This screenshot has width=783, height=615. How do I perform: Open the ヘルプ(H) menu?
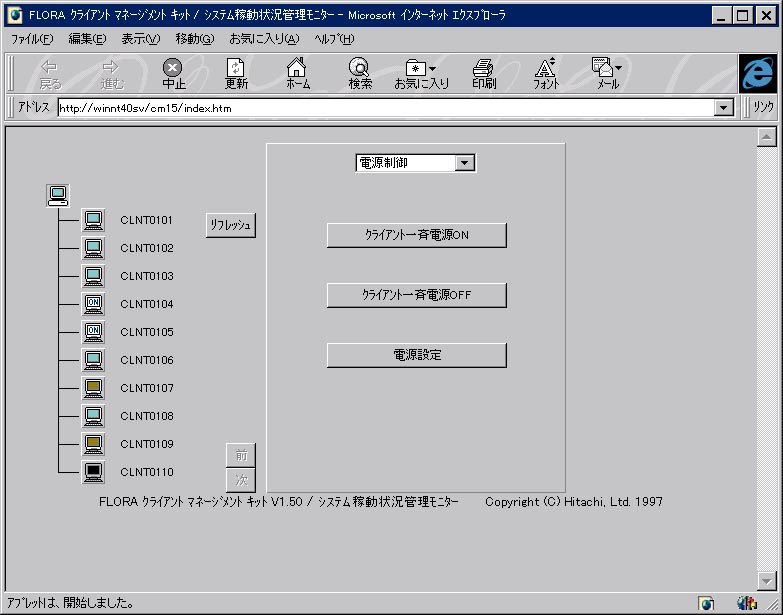click(x=334, y=39)
